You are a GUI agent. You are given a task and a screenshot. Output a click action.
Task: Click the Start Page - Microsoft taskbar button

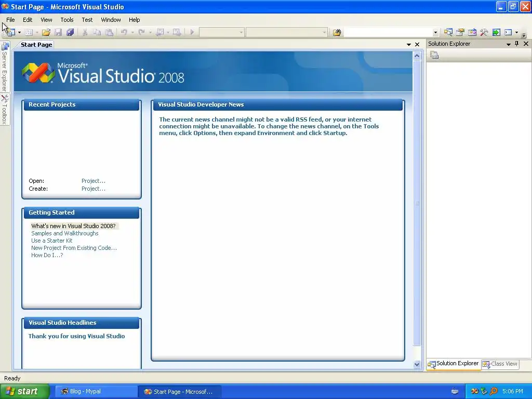pyautogui.click(x=180, y=392)
